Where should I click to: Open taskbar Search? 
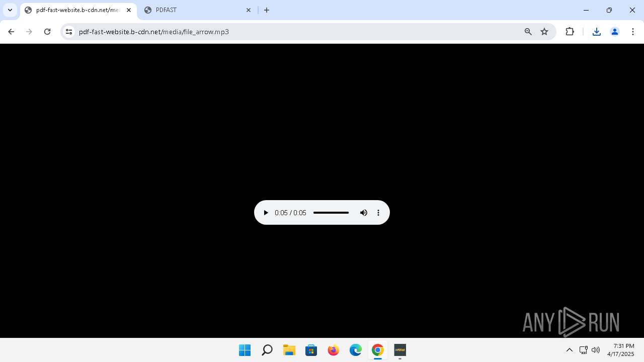tap(267, 350)
